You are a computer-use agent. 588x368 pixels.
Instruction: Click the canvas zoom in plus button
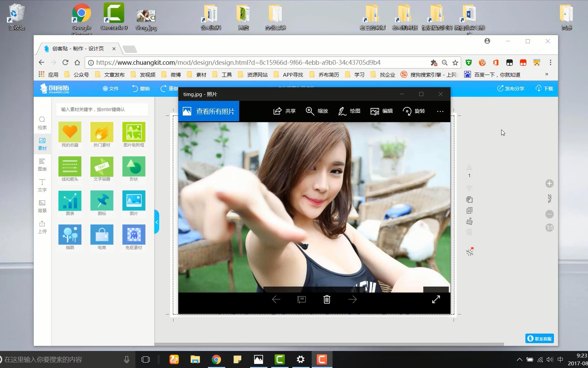[549, 184]
